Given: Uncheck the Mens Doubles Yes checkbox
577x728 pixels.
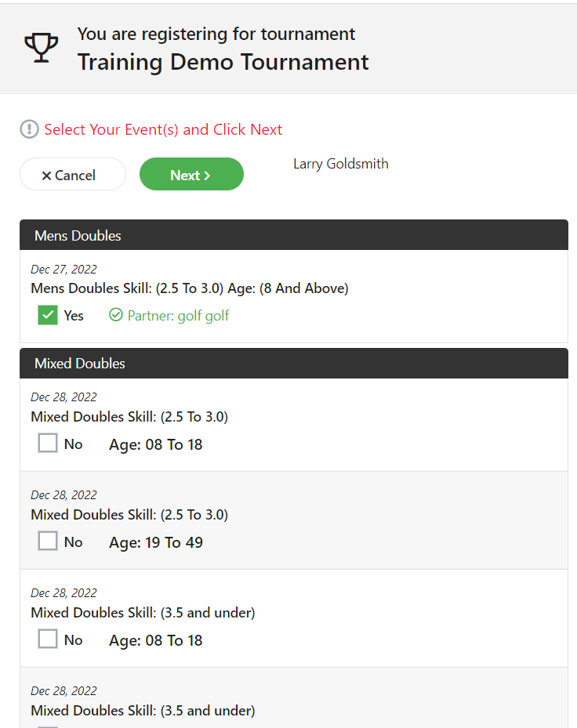Looking at the screenshot, I should tap(48, 315).
